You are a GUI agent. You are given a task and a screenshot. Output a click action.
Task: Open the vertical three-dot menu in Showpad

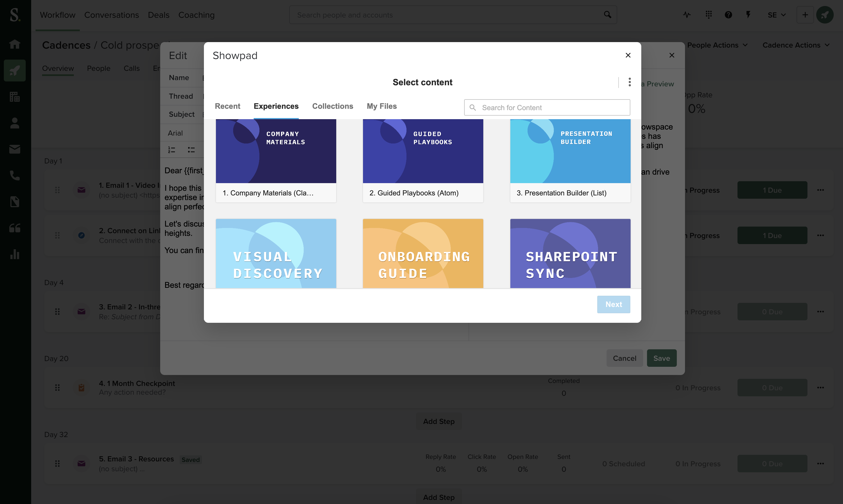pyautogui.click(x=629, y=82)
